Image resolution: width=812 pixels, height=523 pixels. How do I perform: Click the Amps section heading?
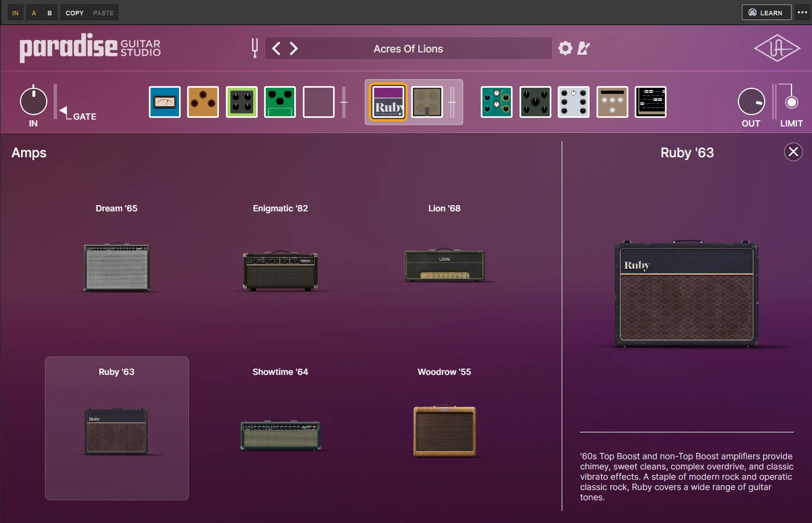tap(29, 153)
